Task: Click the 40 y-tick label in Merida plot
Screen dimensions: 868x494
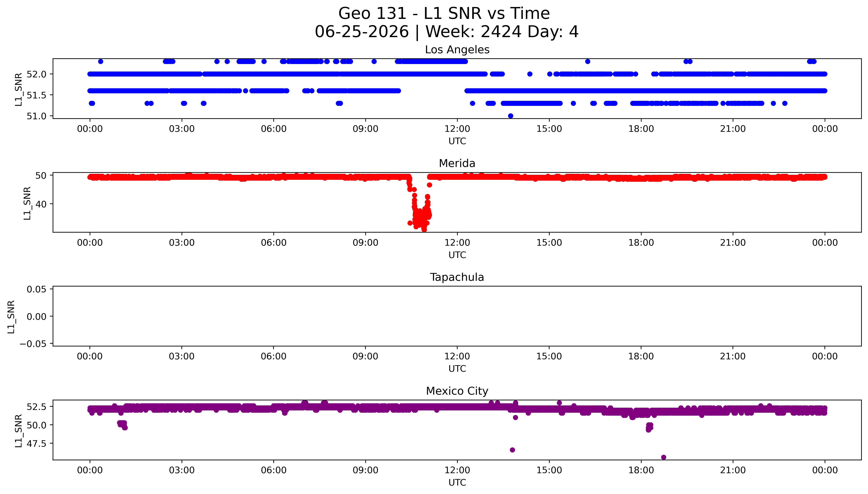Action: point(41,204)
